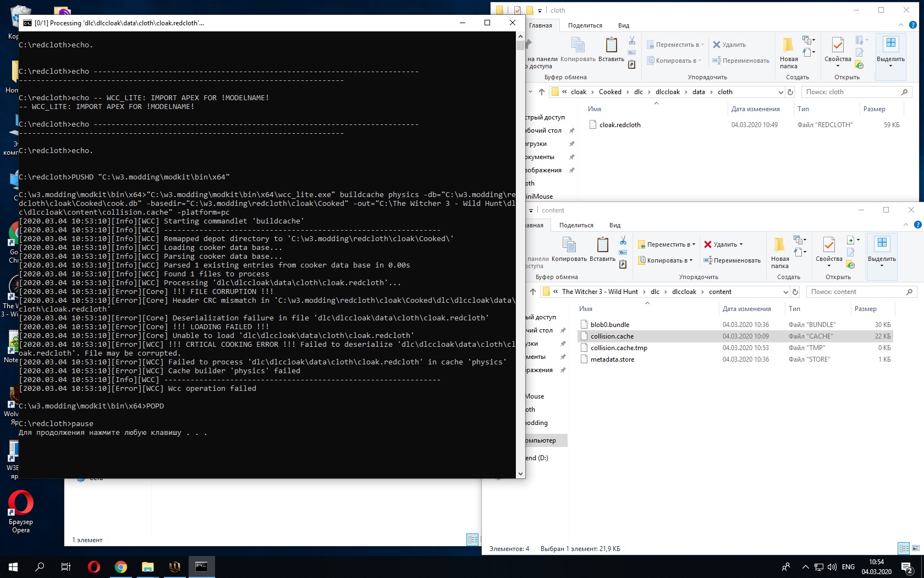This screenshot has height=578, width=924.
Task: Click up-arrow navigation in cloth window
Action: pyautogui.click(x=541, y=92)
